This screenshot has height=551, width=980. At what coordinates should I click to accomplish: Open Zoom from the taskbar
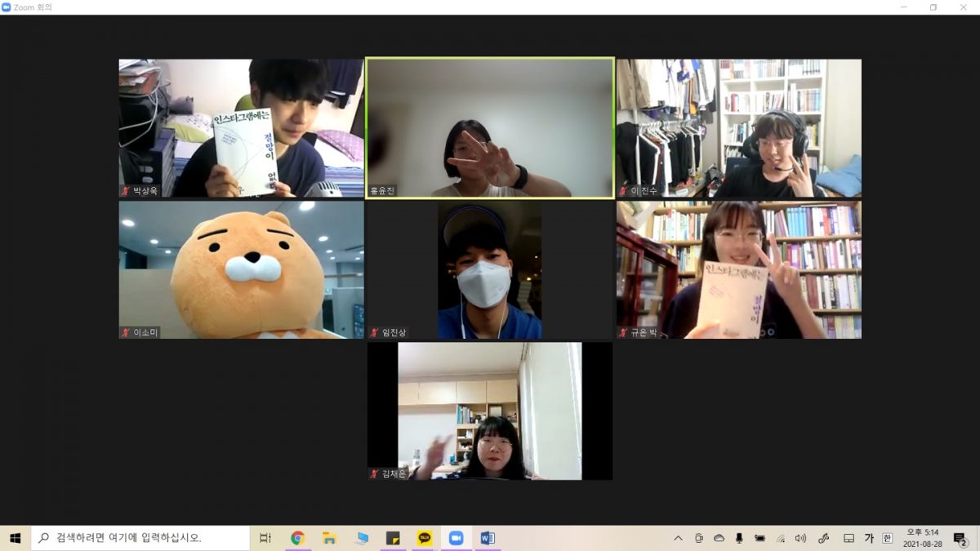point(456,538)
